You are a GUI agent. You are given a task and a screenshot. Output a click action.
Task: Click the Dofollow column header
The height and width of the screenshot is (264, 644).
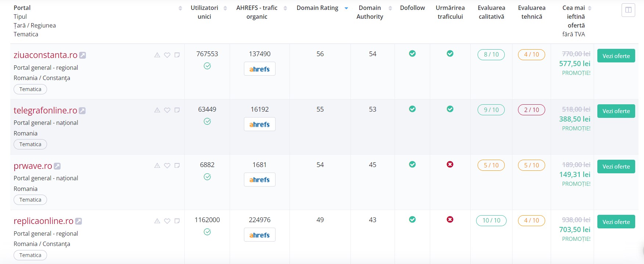[x=412, y=8]
